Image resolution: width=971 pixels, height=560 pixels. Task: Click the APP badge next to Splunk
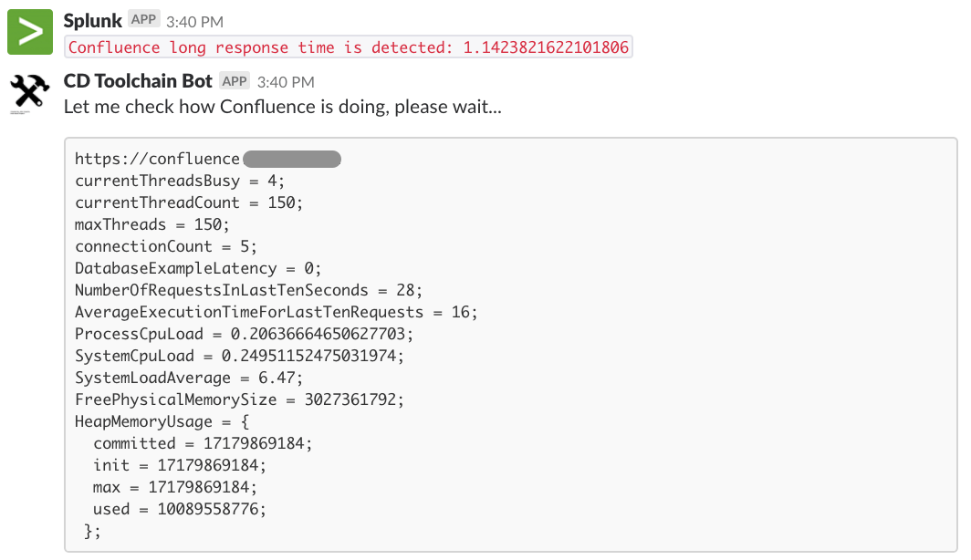(142, 18)
